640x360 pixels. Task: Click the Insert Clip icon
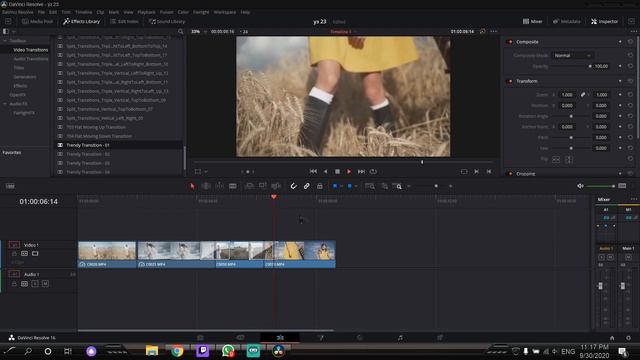click(249, 186)
